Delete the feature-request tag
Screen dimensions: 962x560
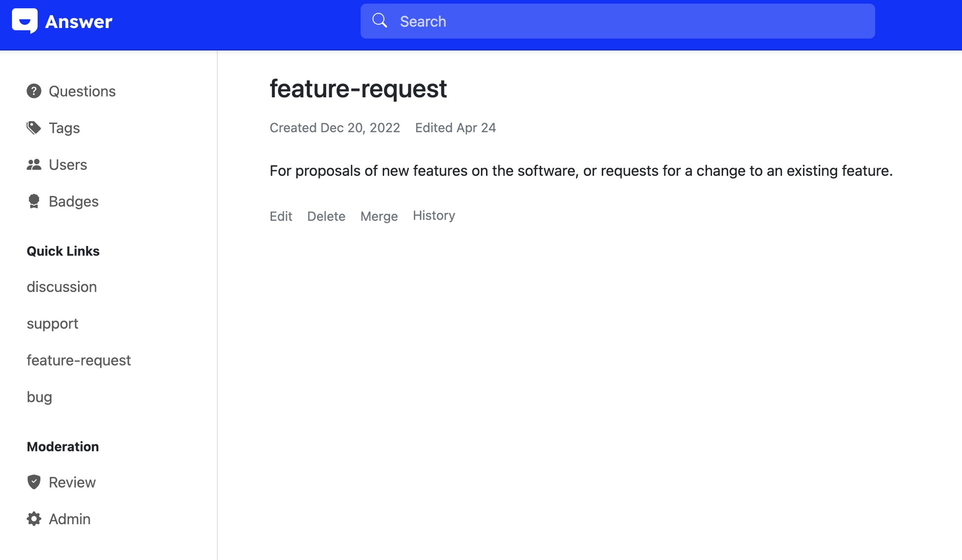(x=326, y=216)
